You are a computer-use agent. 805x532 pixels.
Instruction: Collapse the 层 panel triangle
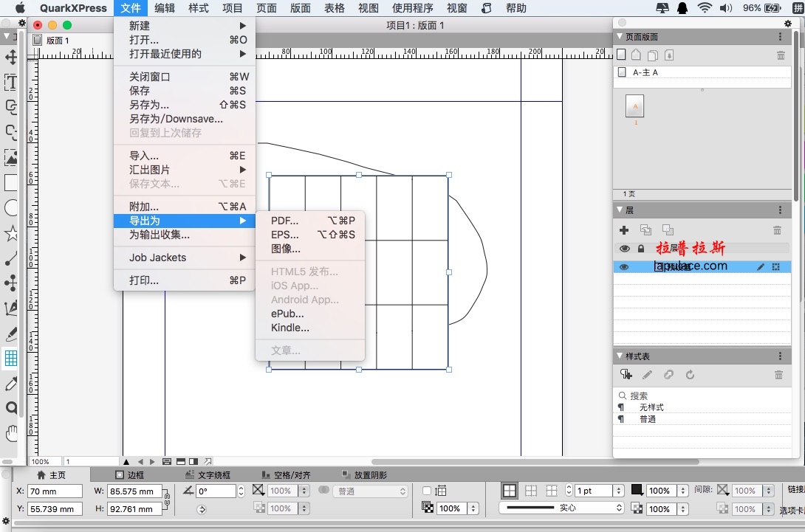(620, 210)
